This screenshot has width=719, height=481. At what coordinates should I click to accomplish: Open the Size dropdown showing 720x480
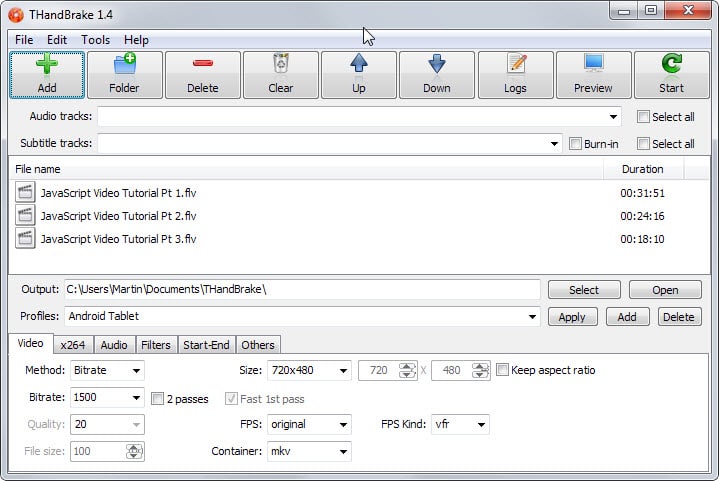309,370
